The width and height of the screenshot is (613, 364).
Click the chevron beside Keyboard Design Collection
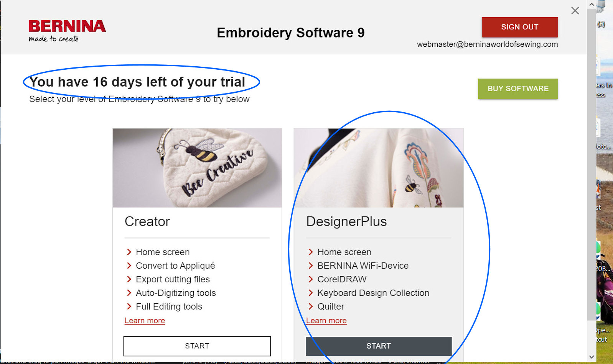pos(311,293)
